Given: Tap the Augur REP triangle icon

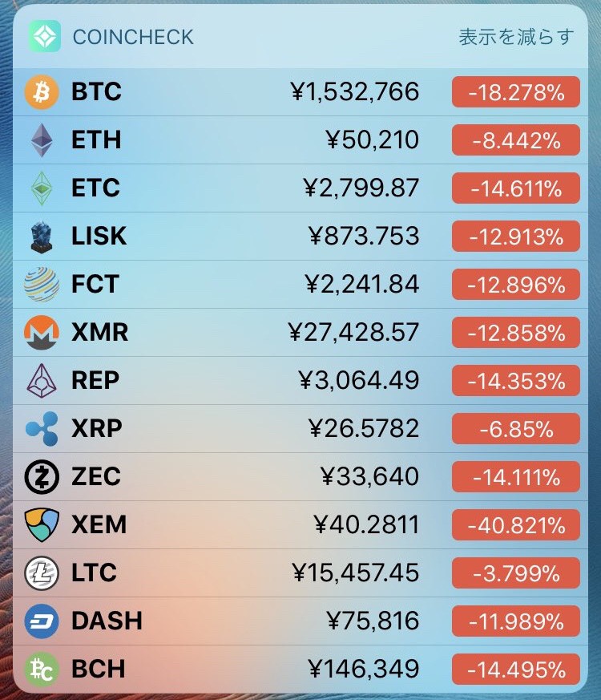Looking at the screenshot, I should (42, 381).
